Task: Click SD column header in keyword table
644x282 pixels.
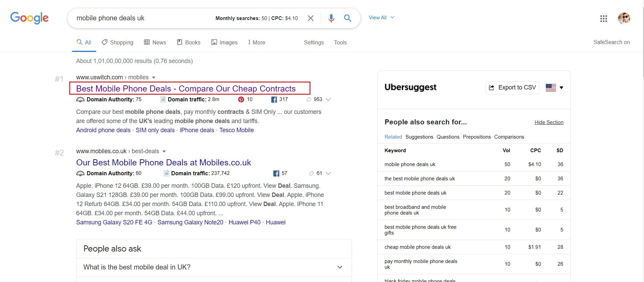Action: (x=560, y=150)
